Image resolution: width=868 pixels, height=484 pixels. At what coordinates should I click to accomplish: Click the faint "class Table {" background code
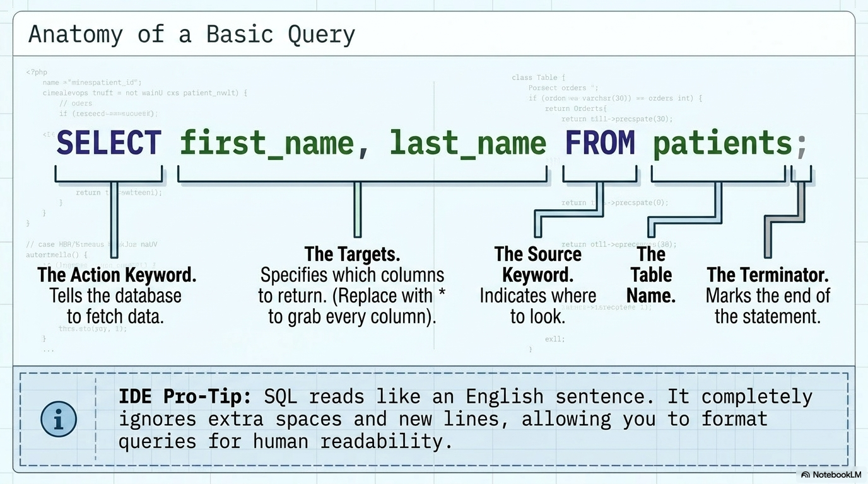538,78
